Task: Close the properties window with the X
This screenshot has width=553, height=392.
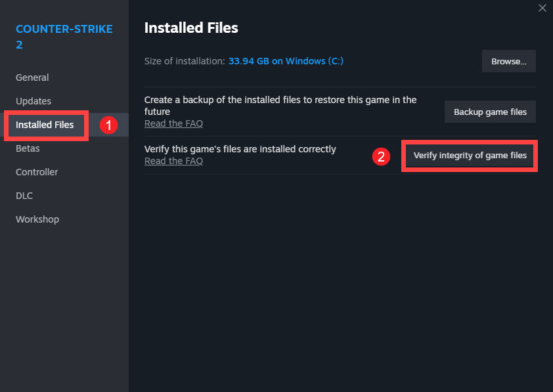Action: [542, 8]
